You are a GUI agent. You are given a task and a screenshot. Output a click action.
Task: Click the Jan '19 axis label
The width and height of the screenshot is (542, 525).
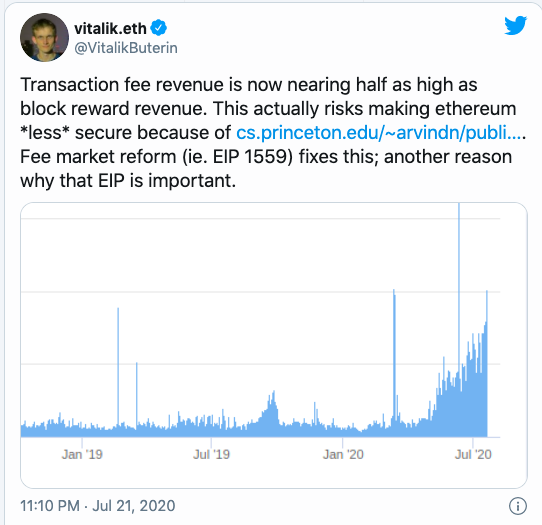tap(82, 454)
